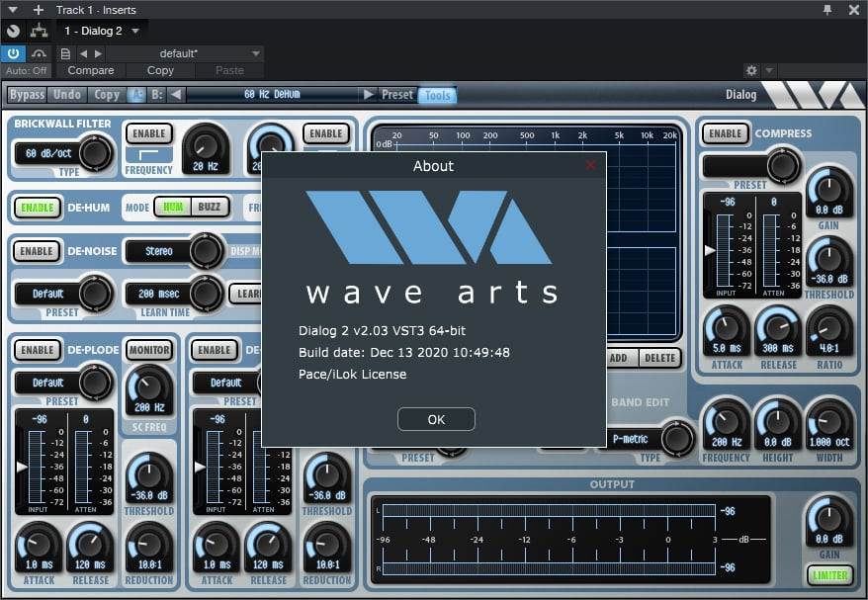The image size is (868, 600).
Task: Expand the dropdown arrow beside gear
Action: [x=769, y=71]
